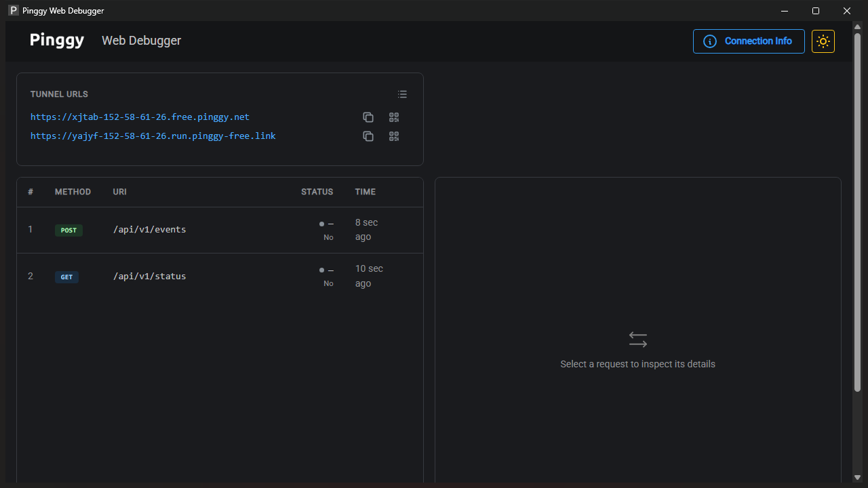Open https://yajyf-152-58-61-26.run.pinggy-free.link link
This screenshot has width=868, height=488.
pyautogui.click(x=153, y=136)
